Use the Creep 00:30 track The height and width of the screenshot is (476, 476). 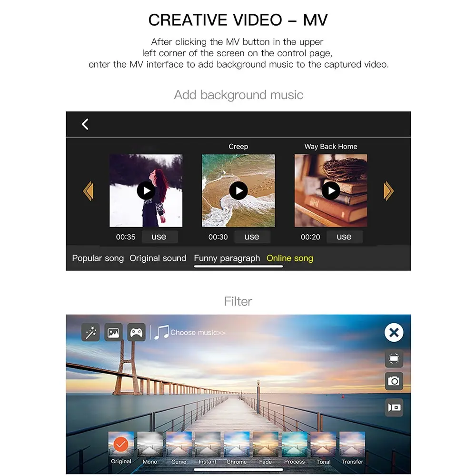point(252,237)
